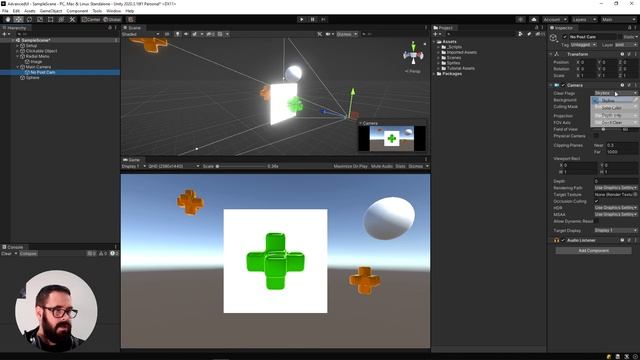
Task: Click the Near clipping plane field
Action: (x=621, y=145)
